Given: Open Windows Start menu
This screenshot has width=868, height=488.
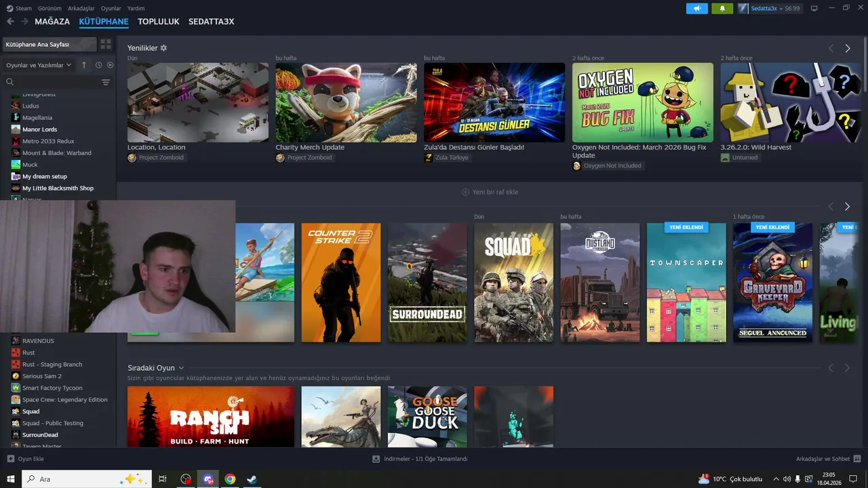Looking at the screenshot, I should click(x=11, y=479).
